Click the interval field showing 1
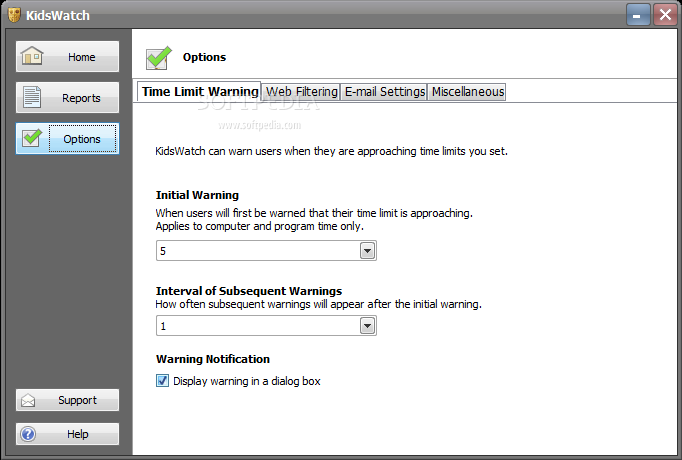Viewport: 682px width, 460px height. click(266, 326)
